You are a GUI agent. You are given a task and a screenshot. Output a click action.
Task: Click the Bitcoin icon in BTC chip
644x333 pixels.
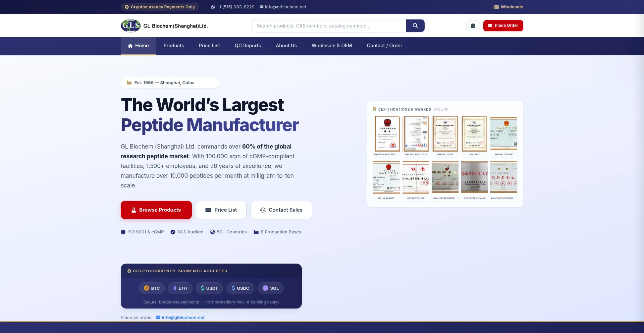click(147, 288)
